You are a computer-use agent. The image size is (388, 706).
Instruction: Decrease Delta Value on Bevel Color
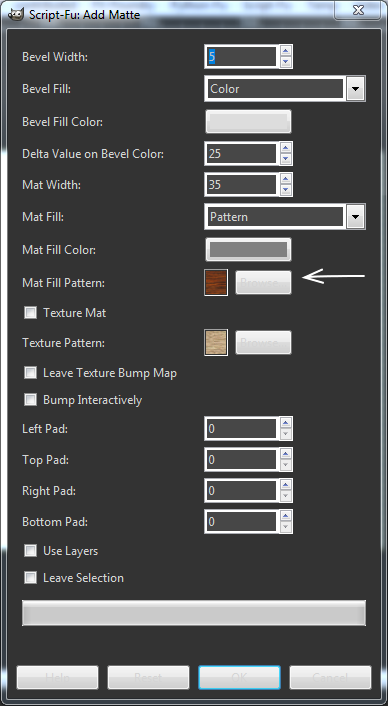[x=286, y=159]
